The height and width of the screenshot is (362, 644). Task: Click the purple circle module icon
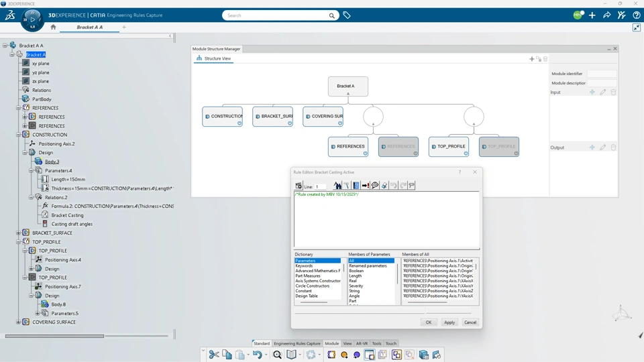point(356,355)
